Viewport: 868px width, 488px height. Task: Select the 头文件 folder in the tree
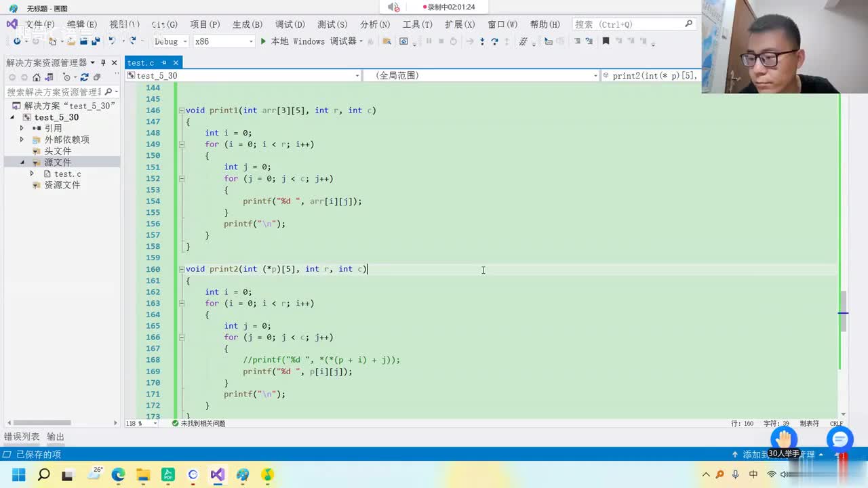(58, 151)
